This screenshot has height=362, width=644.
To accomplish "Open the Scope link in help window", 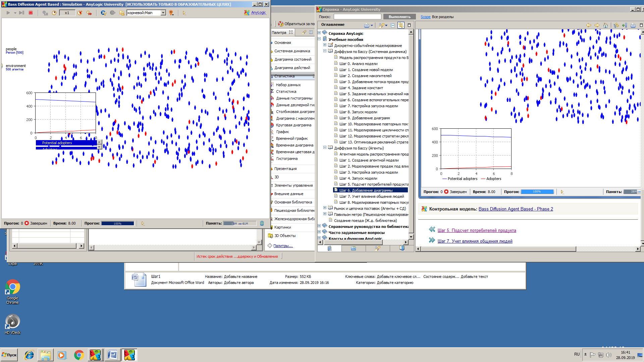I will 425,17.
